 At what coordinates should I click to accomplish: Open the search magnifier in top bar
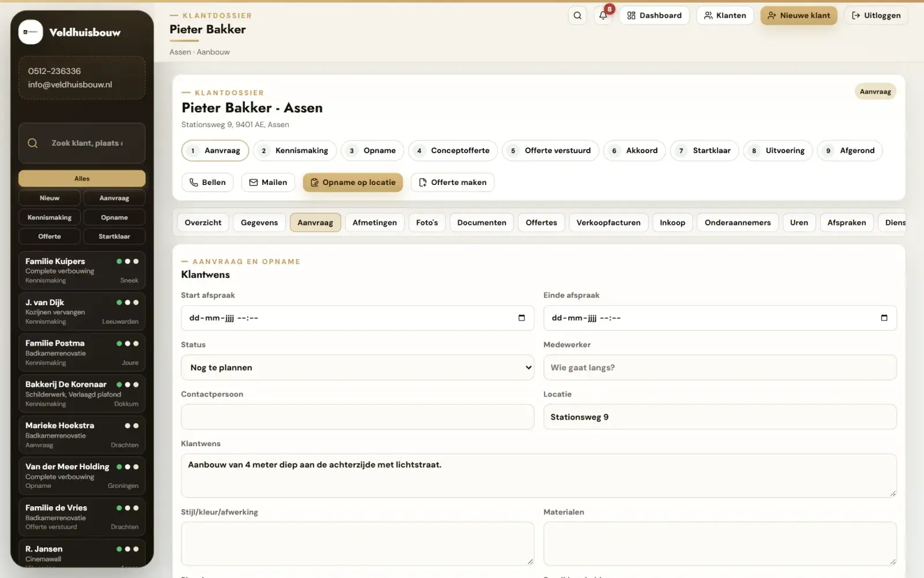[x=577, y=16]
